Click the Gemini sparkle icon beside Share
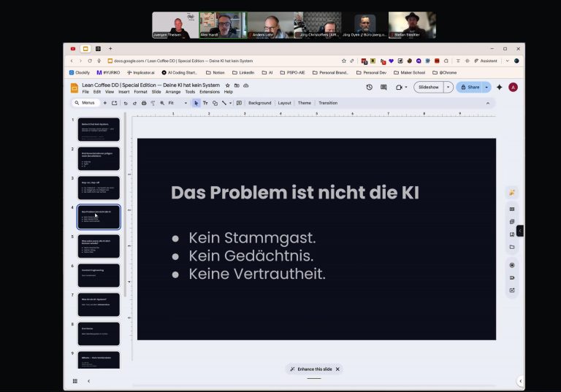This screenshot has width=561, height=392. pos(499,87)
